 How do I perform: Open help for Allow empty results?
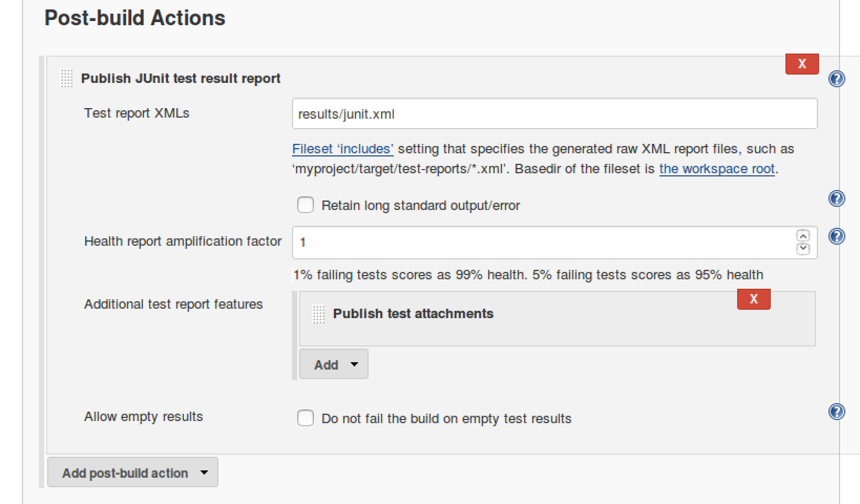836,412
